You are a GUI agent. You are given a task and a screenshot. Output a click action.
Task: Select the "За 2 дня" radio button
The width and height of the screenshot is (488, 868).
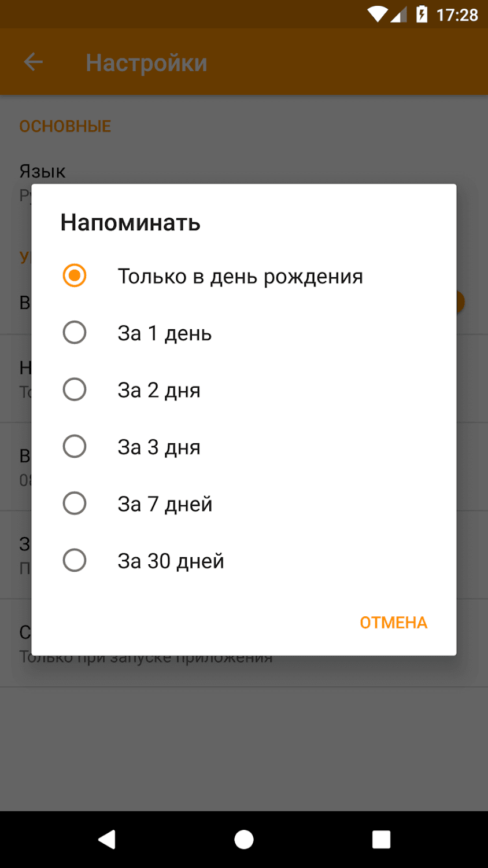pos(75,389)
